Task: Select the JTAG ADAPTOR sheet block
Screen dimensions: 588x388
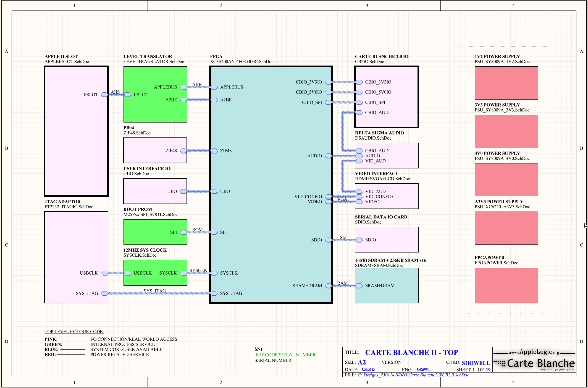Action: click(x=76, y=257)
